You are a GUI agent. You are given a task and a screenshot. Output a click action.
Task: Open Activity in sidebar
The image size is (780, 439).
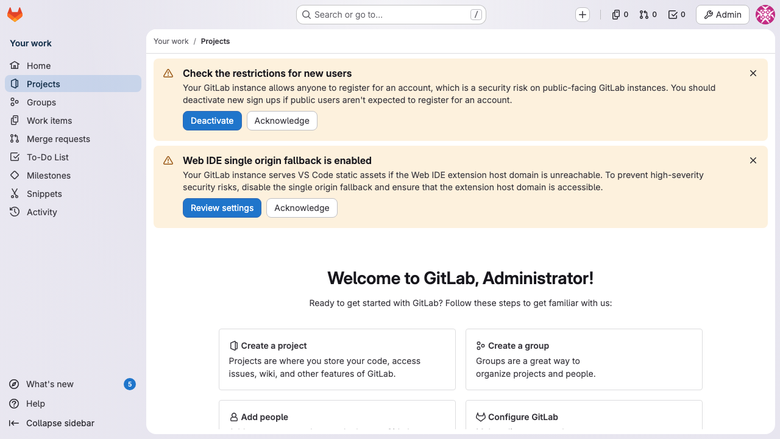(73, 212)
